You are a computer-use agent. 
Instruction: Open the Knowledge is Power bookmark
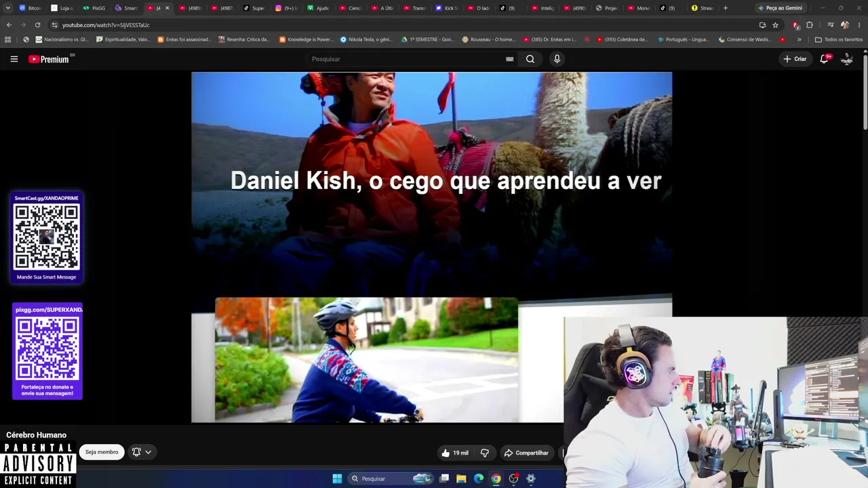point(307,39)
